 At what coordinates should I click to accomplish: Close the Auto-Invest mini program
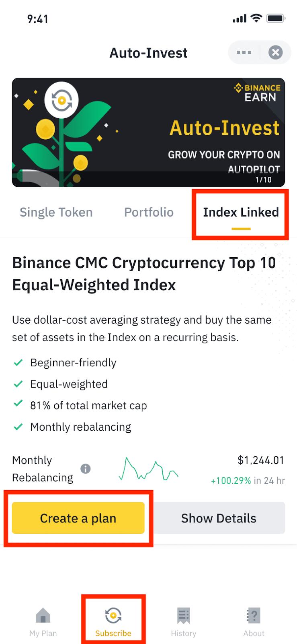(x=275, y=53)
